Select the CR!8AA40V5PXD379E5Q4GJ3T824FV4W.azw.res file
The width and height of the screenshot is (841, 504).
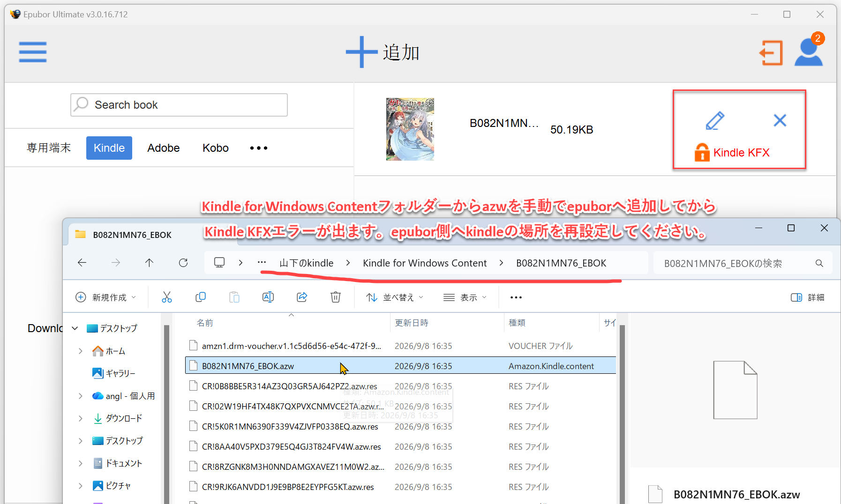[x=401, y=447]
